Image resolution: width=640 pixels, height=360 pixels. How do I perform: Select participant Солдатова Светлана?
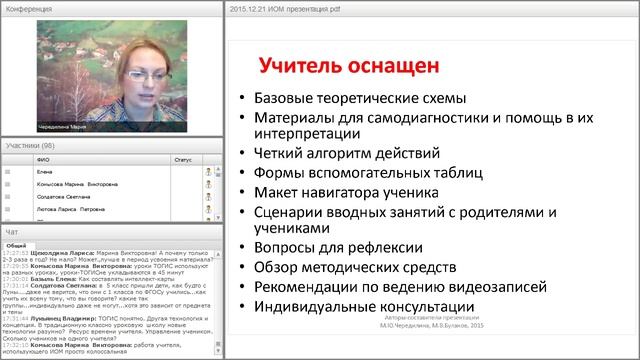click(x=63, y=197)
